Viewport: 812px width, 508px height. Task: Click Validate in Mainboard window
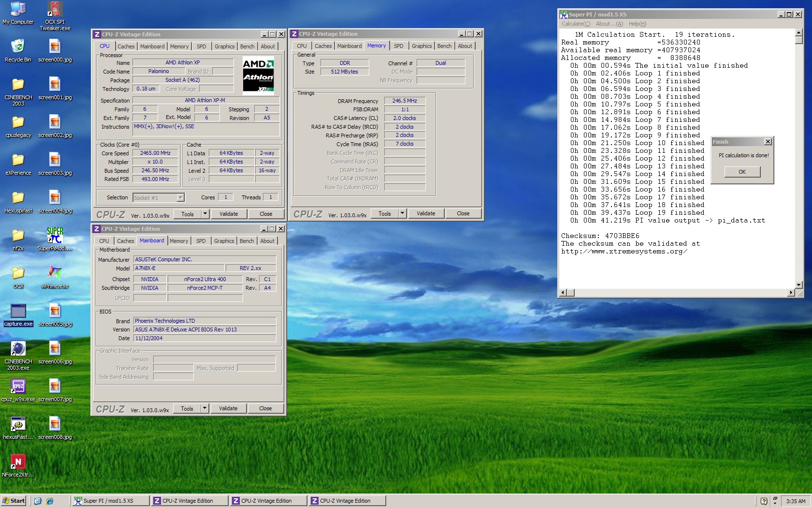coord(228,408)
